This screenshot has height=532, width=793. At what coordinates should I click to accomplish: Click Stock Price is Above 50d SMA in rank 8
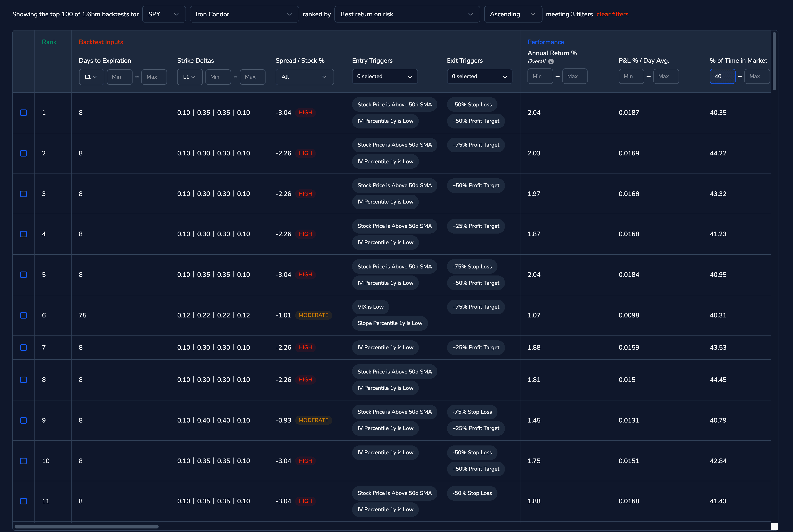coord(395,372)
